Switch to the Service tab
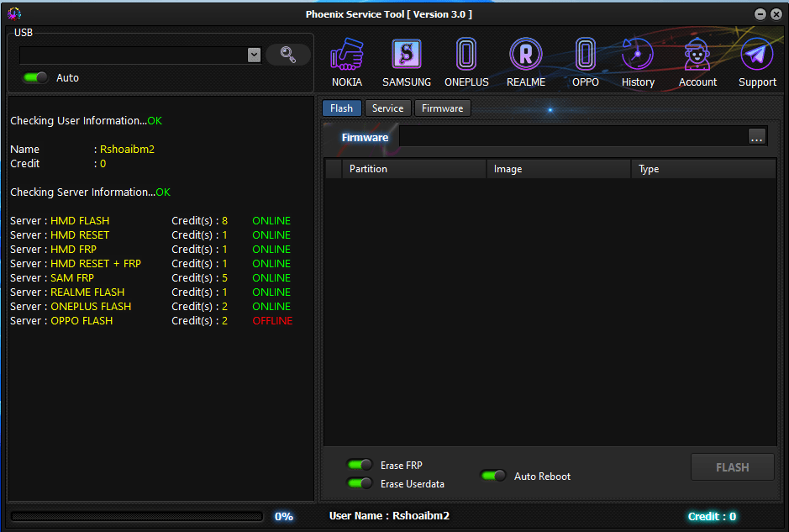Screen dimensions: 789x532 pyautogui.click(x=387, y=108)
